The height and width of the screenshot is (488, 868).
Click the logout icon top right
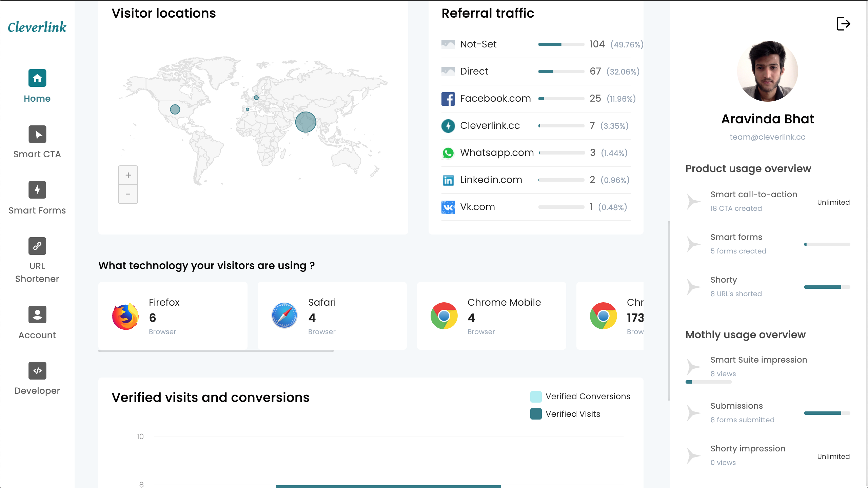[x=843, y=24]
